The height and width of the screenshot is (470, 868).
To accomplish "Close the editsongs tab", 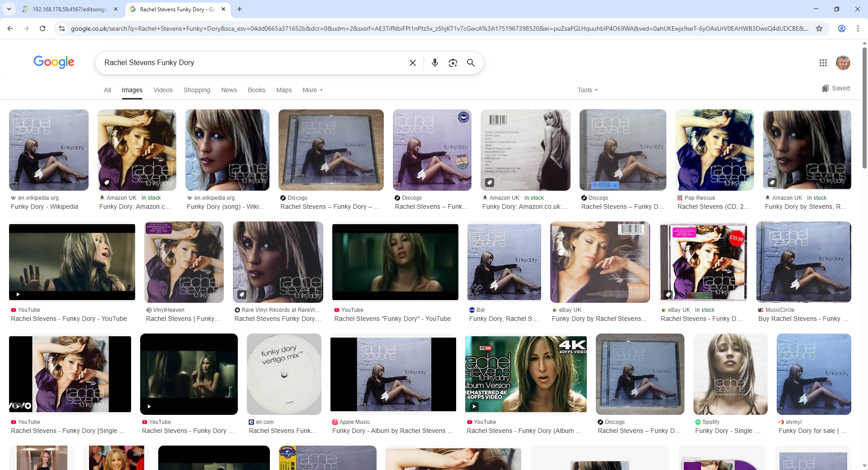I will click(116, 9).
